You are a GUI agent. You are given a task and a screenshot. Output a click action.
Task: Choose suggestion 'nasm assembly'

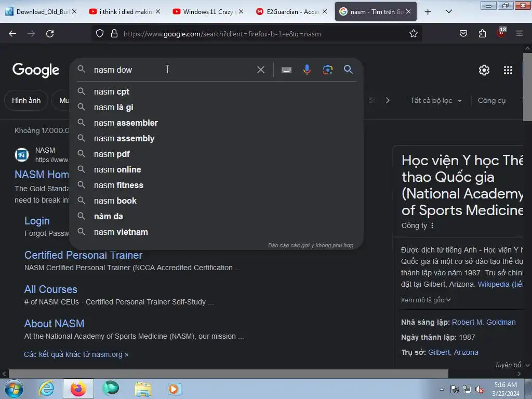pos(217,138)
